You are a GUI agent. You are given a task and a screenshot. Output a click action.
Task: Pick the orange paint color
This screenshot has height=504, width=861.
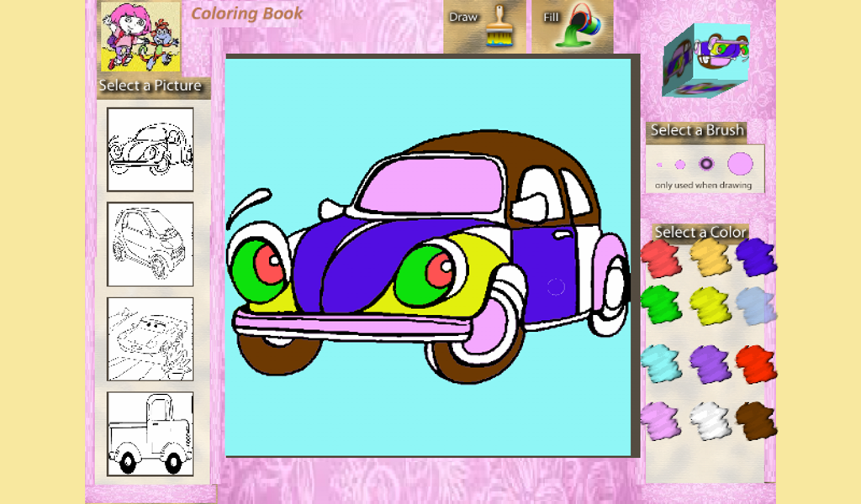[710, 257]
